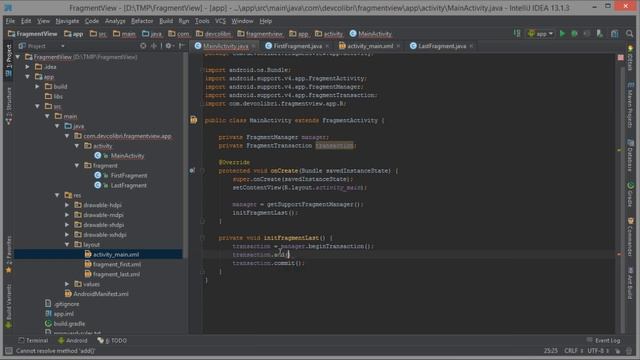
Task: Click the fragmentview breadcrumb in navigation bar
Action: [x=260, y=33]
